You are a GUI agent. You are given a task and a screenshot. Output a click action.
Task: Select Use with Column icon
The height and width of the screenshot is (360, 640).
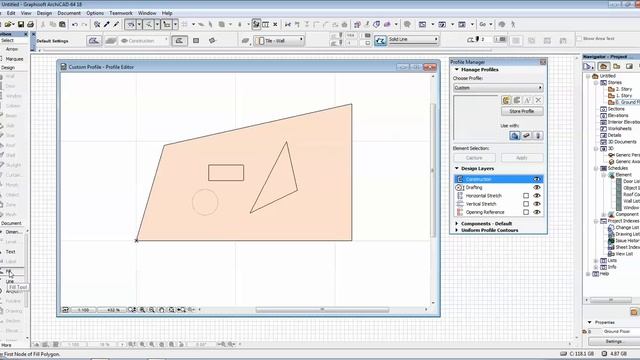pyautogui.click(x=538, y=136)
